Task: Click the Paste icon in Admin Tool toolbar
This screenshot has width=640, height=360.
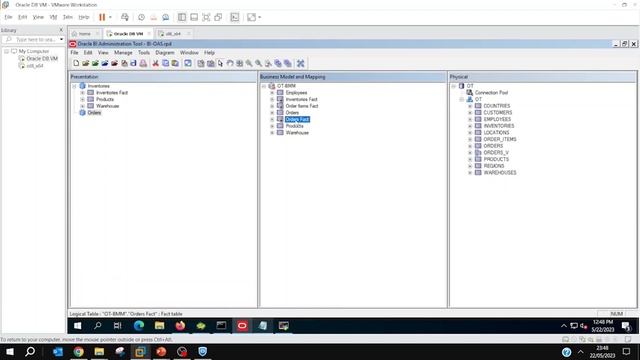Action: (x=175, y=63)
